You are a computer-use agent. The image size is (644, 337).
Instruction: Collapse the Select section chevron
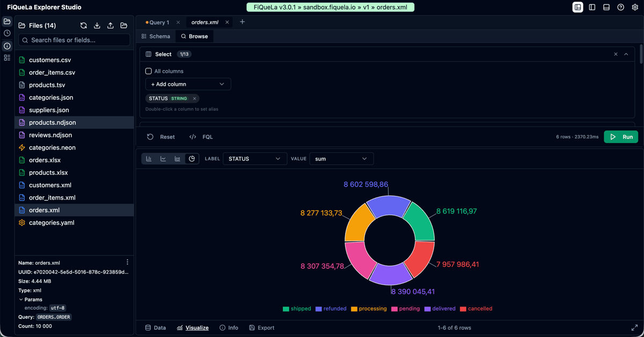(626, 54)
